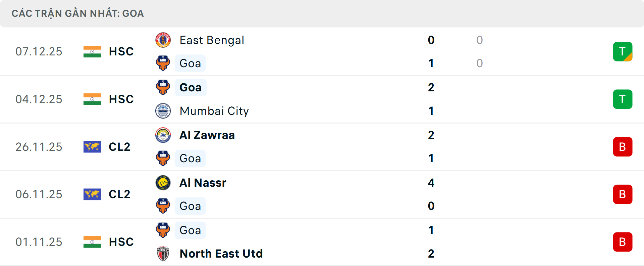Click the green T badge for 04.12.25
Viewport: 644px width, 266px height.
(x=623, y=99)
